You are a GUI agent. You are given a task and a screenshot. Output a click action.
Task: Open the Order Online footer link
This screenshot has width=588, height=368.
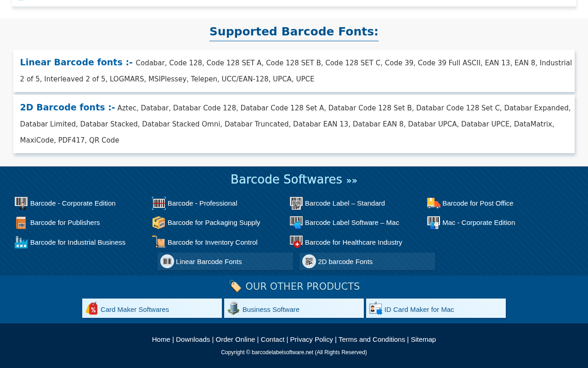235,339
